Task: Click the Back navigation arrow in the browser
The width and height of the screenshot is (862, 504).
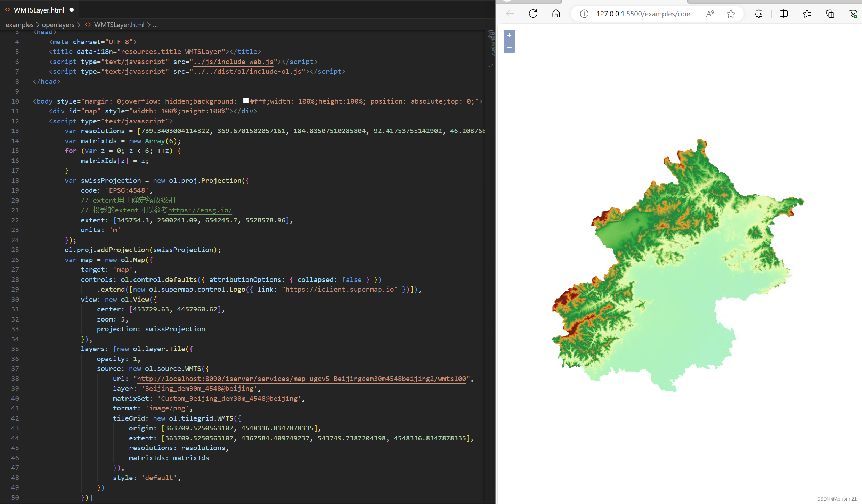Action: tap(510, 14)
